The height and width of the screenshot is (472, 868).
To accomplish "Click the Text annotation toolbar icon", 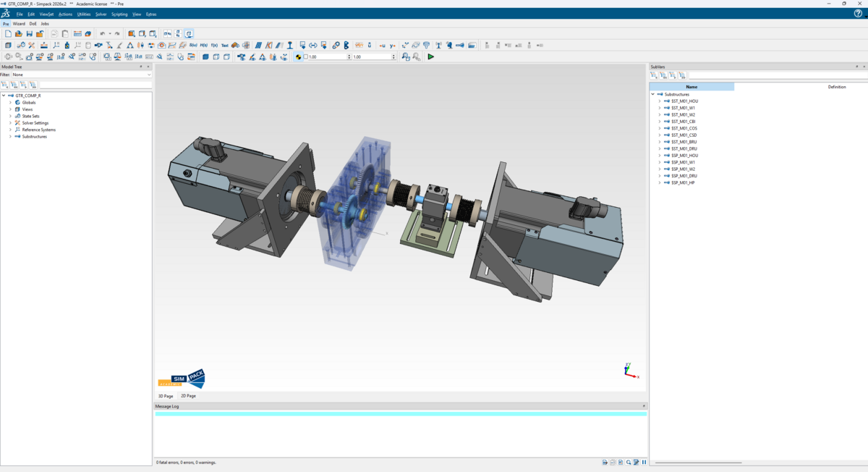I will (x=224, y=46).
